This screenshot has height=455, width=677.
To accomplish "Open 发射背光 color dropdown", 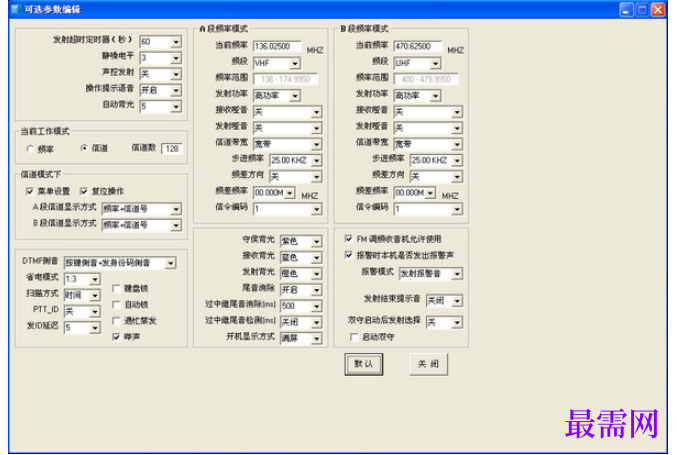I will click(301, 274).
